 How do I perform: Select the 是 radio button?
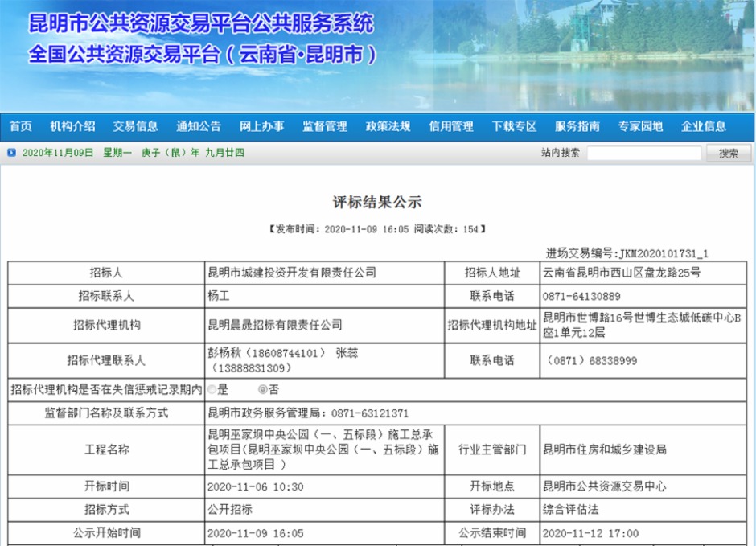tap(212, 389)
